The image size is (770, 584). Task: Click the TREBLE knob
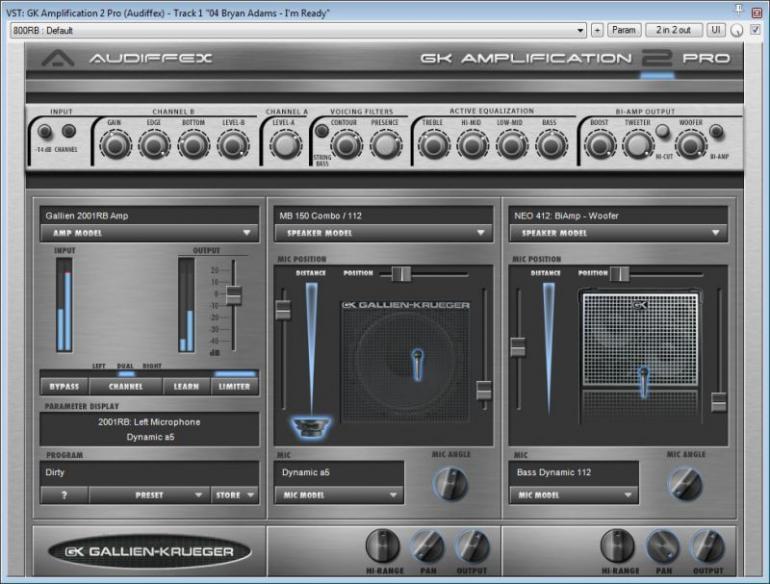coord(434,145)
